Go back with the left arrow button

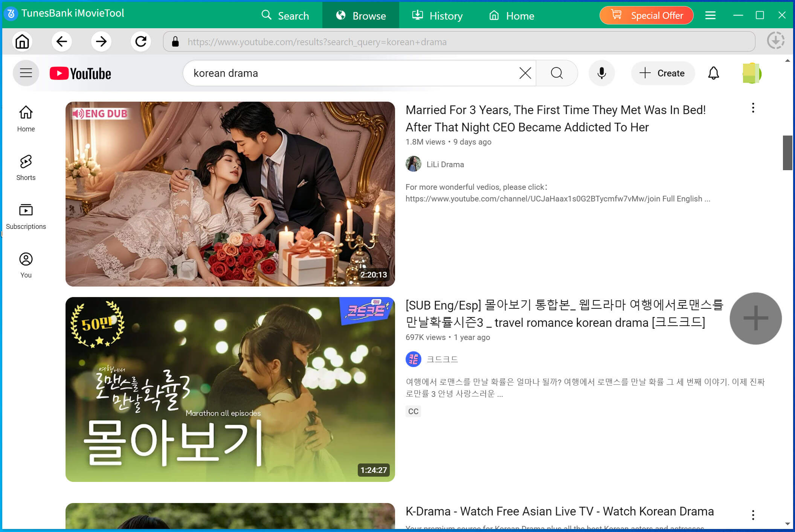coord(62,41)
